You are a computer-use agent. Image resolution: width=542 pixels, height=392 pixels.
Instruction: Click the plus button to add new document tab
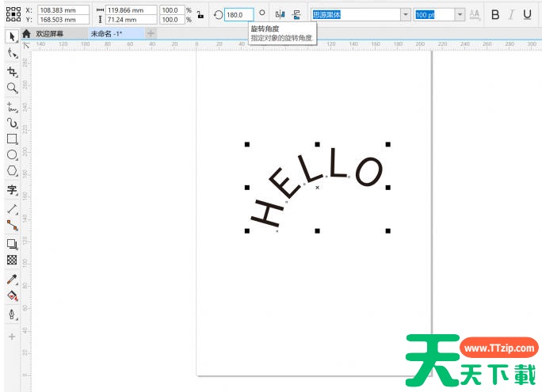tap(151, 34)
